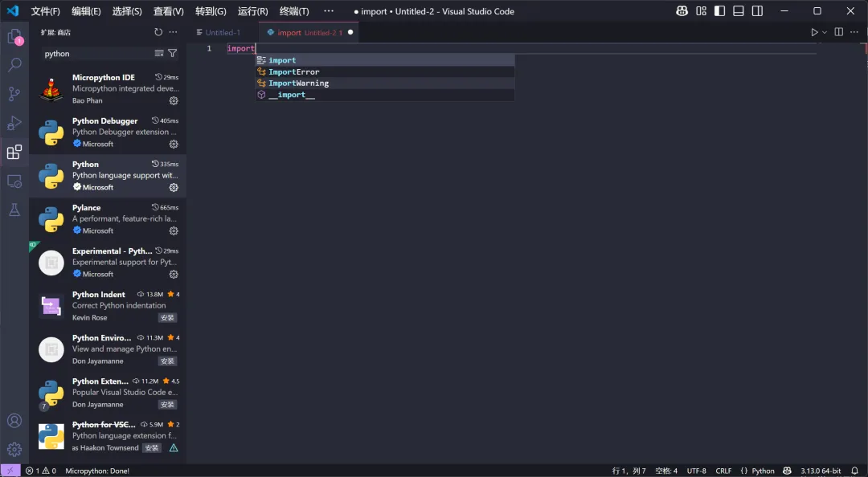Select Python interpreter 3.13.0 64-bit
Image resolution: width=868 pixels, height=477 pixels.
pyautogui.click(x=821, y=471)
